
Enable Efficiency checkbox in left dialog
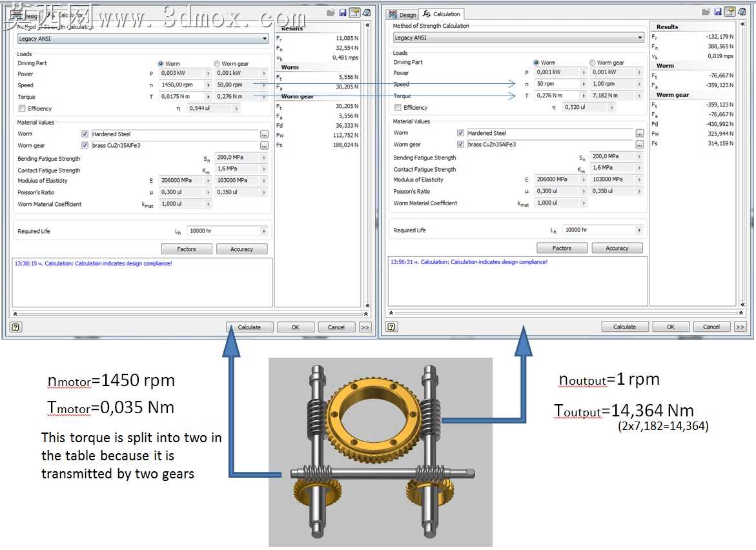22,108
